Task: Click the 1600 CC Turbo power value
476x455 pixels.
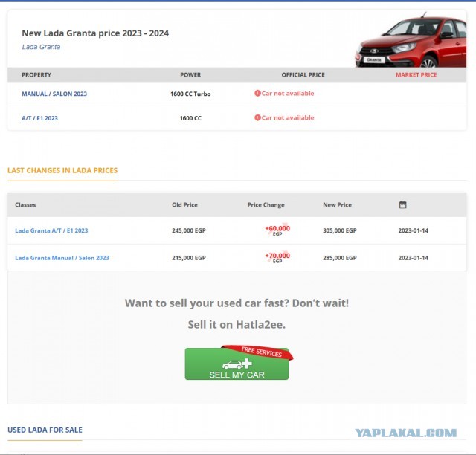Action: pyautogui.click(x=190, y=94)
